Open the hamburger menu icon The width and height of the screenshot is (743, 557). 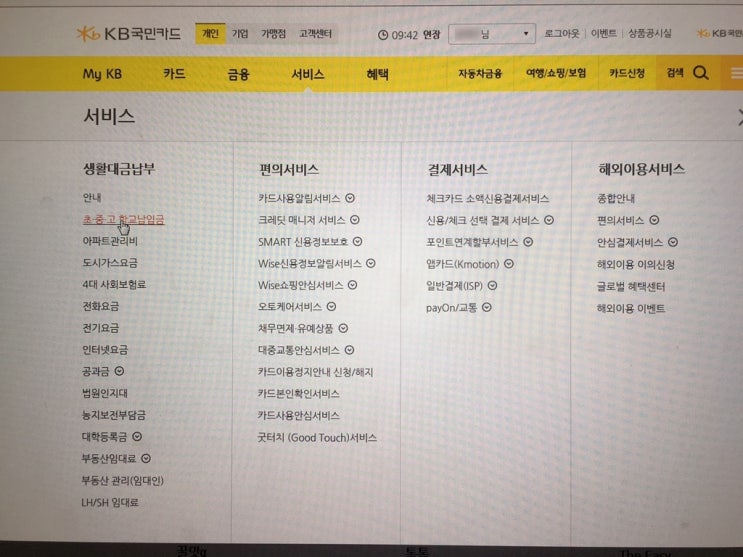pos(736,73)
